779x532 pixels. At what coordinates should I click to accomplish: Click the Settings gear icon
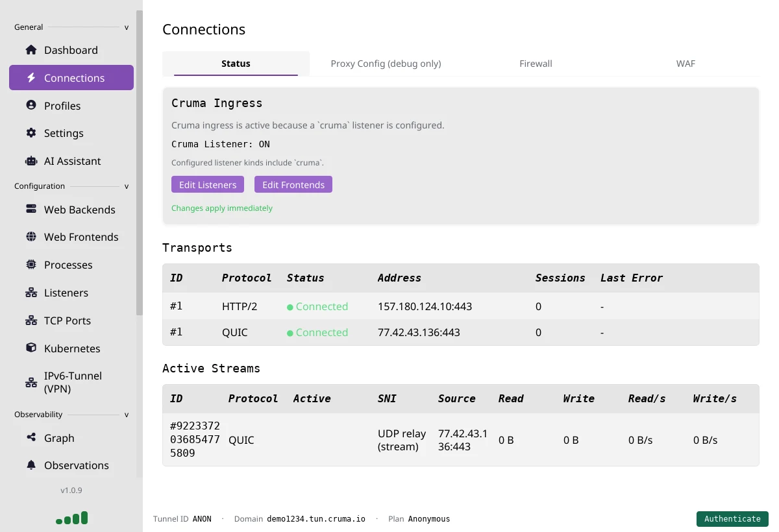click(x=31, y=133)
